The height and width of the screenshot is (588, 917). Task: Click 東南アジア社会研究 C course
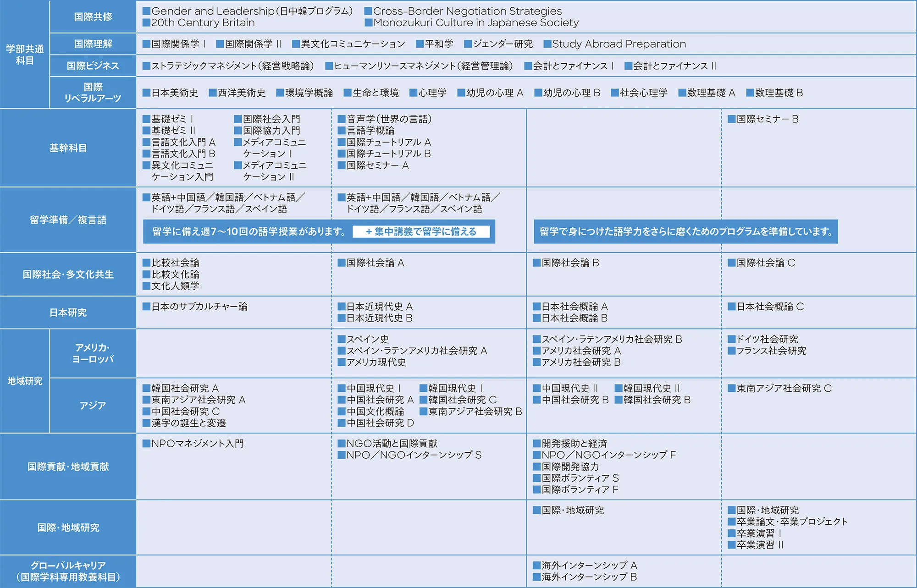point(780,388)
